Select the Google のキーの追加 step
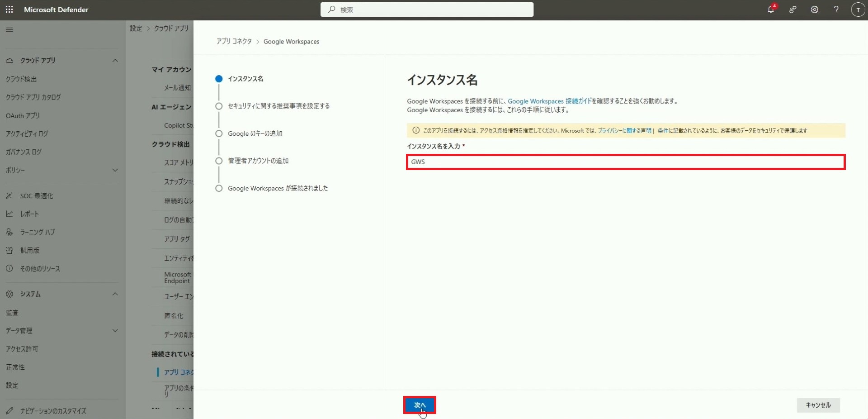 tap(255, 133)
